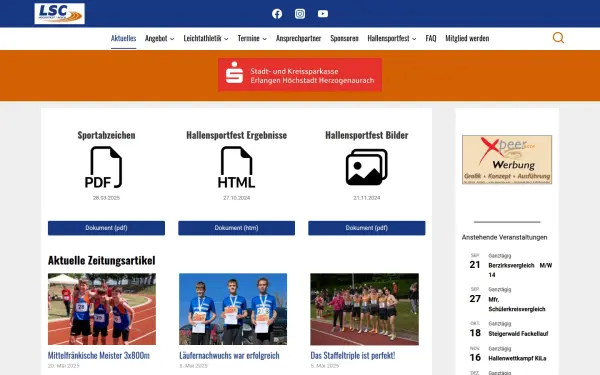Click Dokument (pdf) button under Sportabzeichen
Image resolution: width=600 pixels, height=375 pixels.
[x=106, y=228]
